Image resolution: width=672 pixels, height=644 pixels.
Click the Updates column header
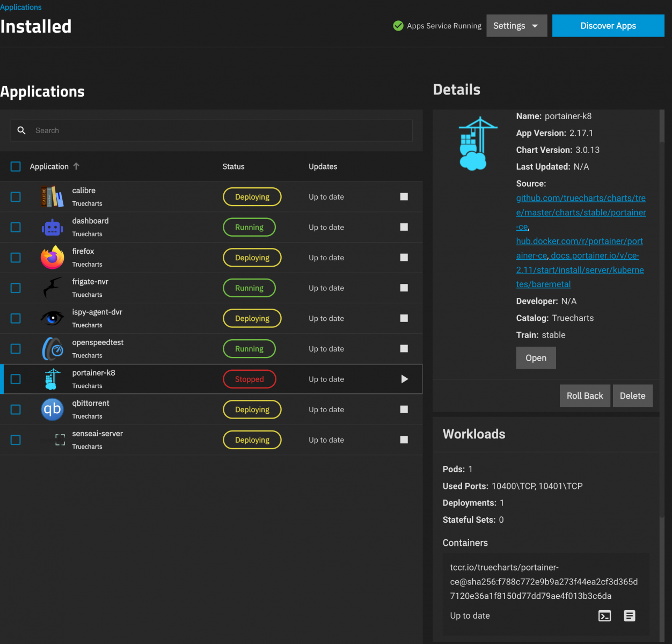pyautogui.click(x=323, y=166)
